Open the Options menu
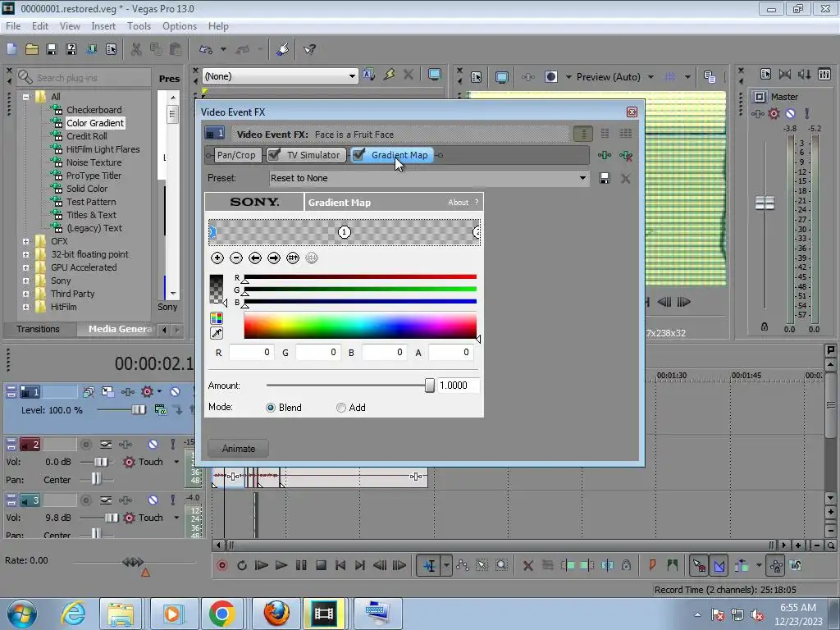This screenshot has width=840, height=630. [180, 26]
